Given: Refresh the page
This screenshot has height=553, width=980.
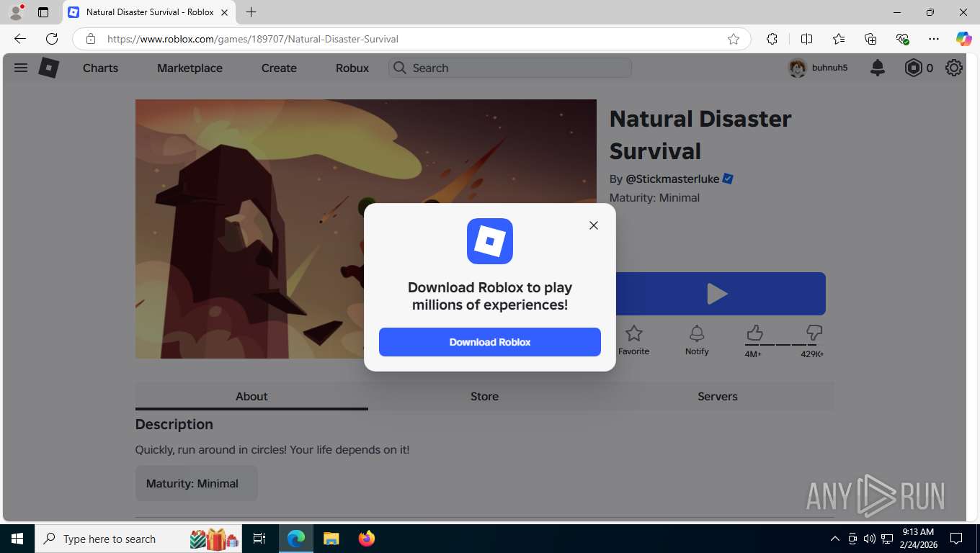Looking at the screenshot, I should click(x=52, y=39).
